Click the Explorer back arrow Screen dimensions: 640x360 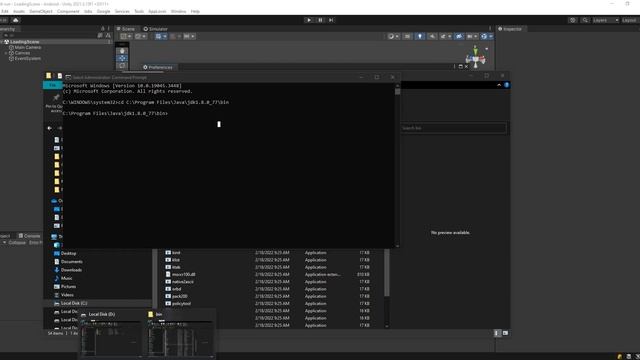[x=50, y=128]
